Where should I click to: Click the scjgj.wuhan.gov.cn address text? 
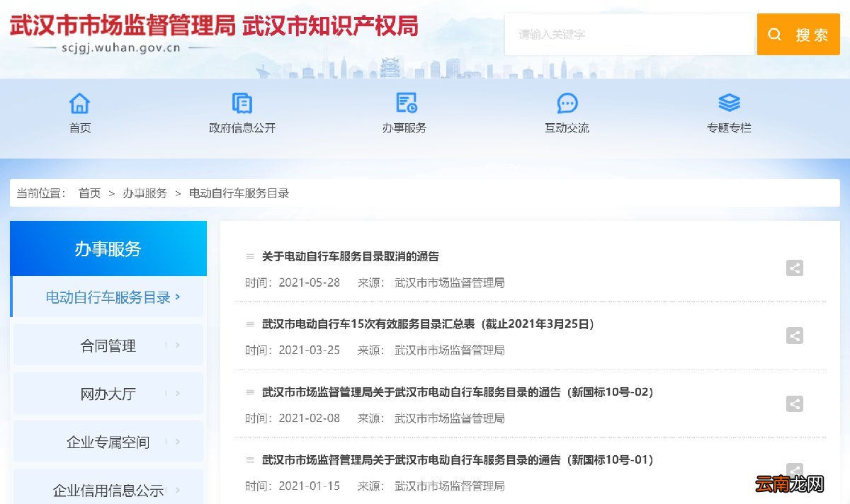[x=121, y=49]
